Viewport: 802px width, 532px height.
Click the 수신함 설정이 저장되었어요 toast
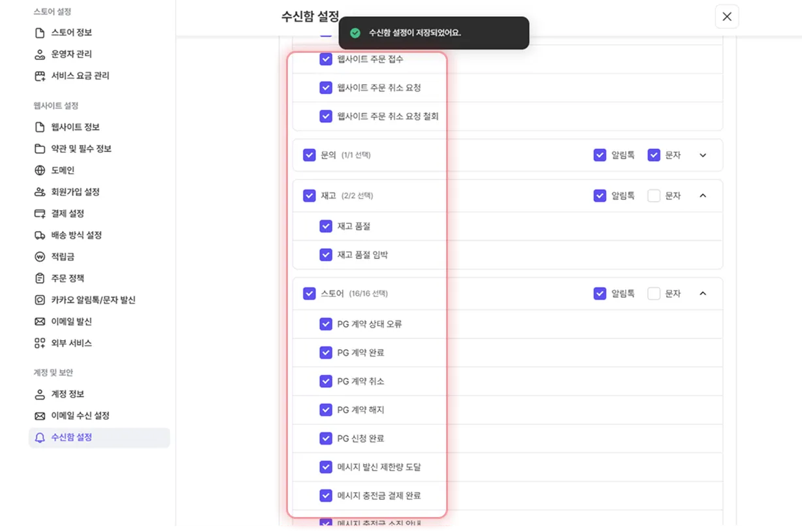click(434, 33)
